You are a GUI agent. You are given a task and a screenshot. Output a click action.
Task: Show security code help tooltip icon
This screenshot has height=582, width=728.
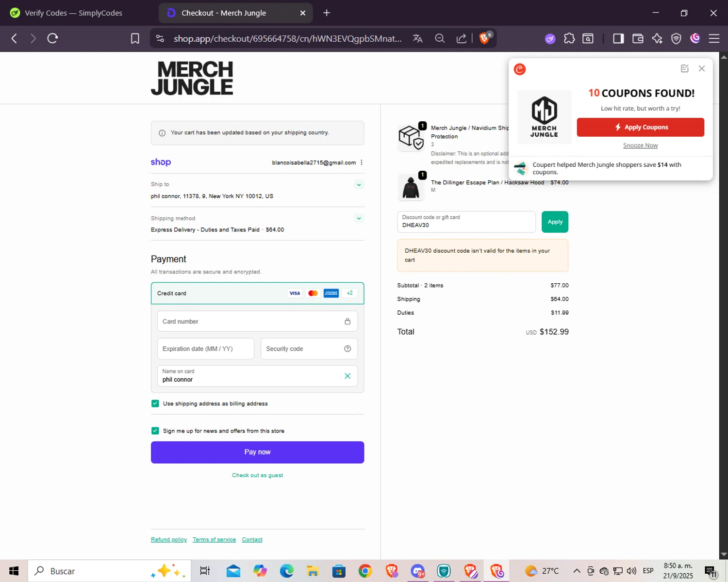tap(347, 349)
